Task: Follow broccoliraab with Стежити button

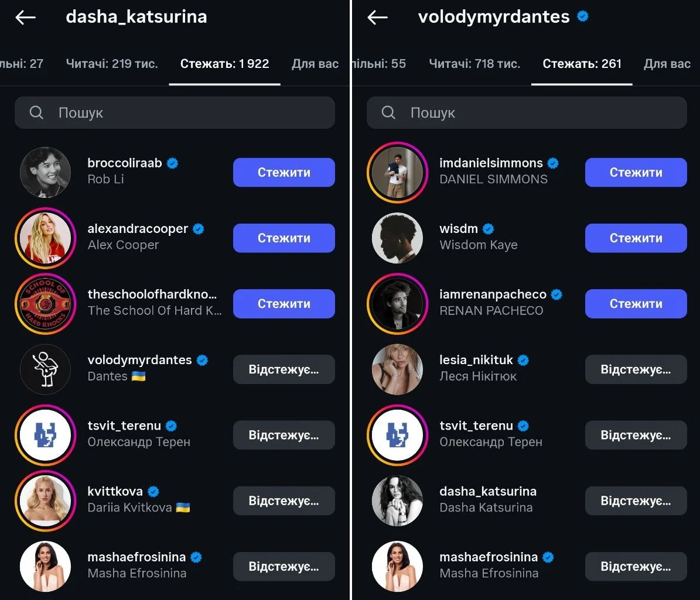Action: tap(284, 172)
